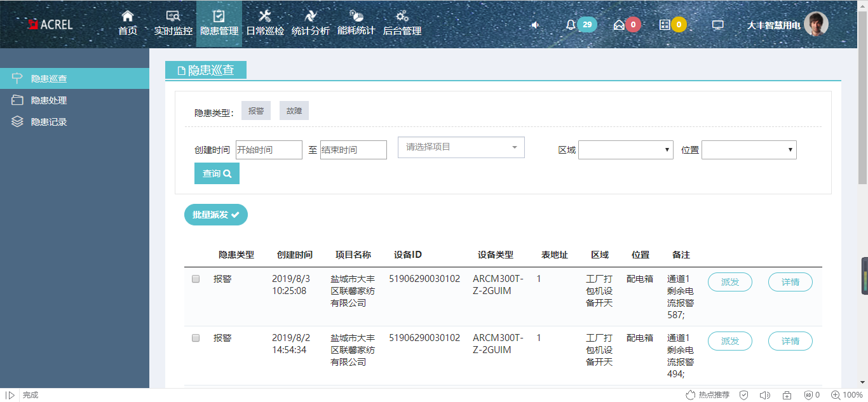Click 详情 for the 494 alarm row
The width and height of the screenshot is (868, 402).
click(x=790, y=341)
